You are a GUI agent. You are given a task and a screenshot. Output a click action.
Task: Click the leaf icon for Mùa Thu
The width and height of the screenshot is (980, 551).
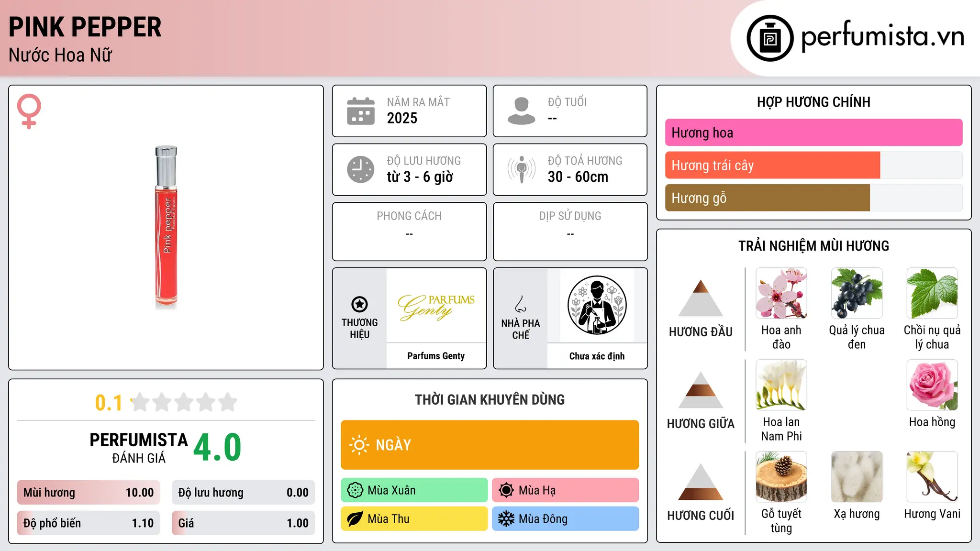point(355,519)
